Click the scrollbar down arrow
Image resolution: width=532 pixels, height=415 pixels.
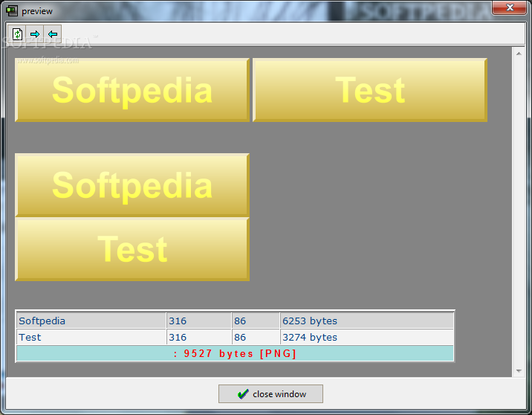(519, 371)
